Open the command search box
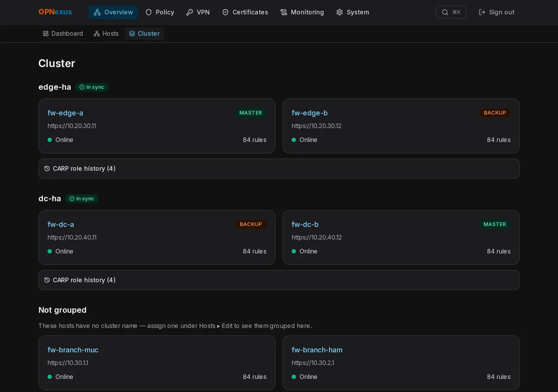 451,12
